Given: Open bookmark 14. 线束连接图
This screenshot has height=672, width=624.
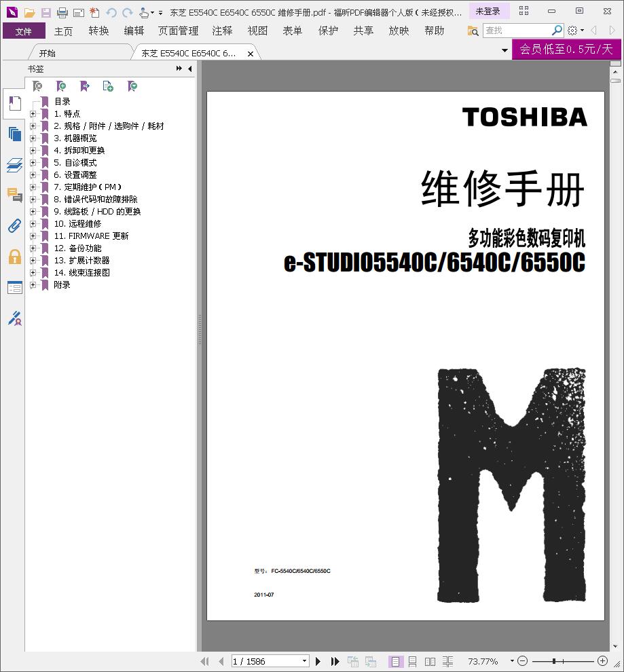Looking at the screenshot, I should (82, 273).
